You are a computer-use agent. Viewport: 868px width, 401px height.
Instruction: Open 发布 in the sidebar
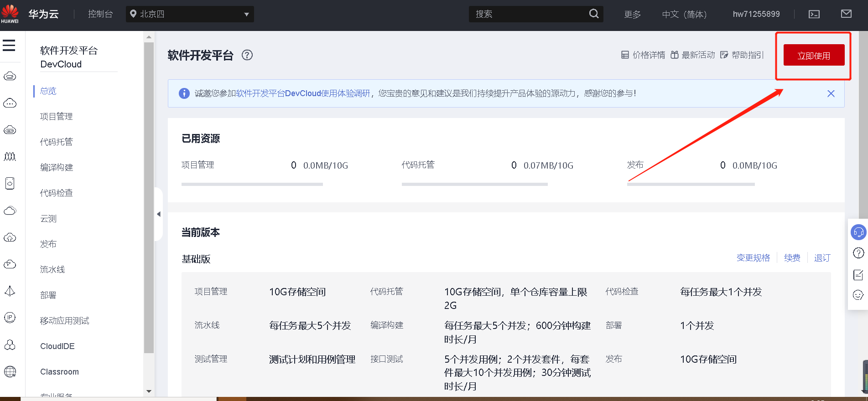click(x=48, y=244)
